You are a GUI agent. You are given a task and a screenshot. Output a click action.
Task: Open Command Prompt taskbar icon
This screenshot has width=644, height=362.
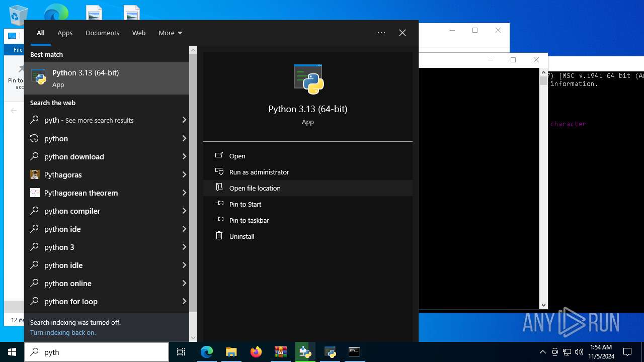(x=354, y=352)
